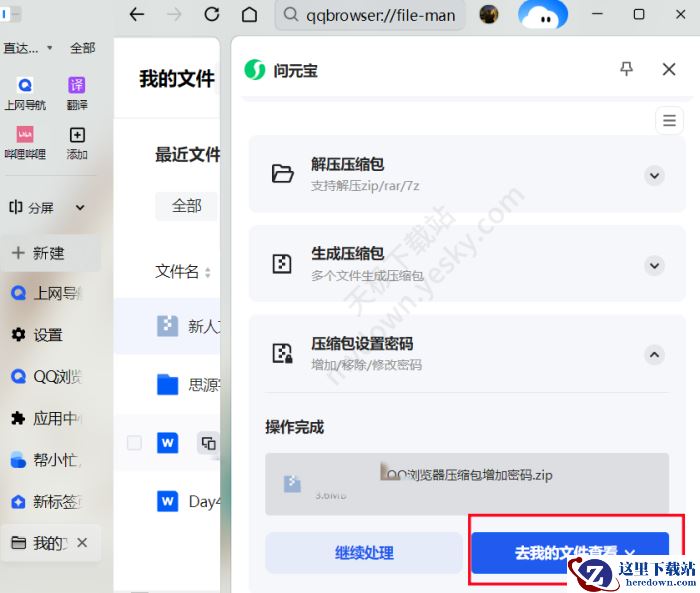
Task: Open the 思源 folder row
Action: (x=168, y=385)
